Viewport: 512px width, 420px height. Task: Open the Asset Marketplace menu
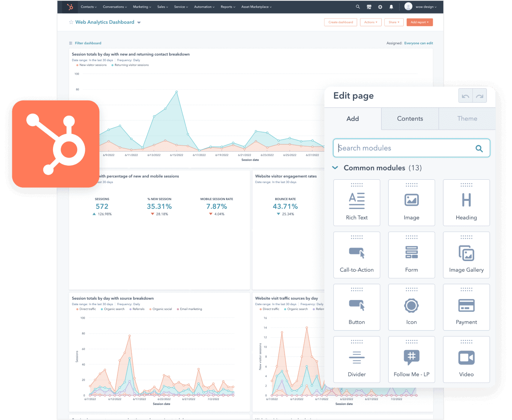(x=257, y=7)
